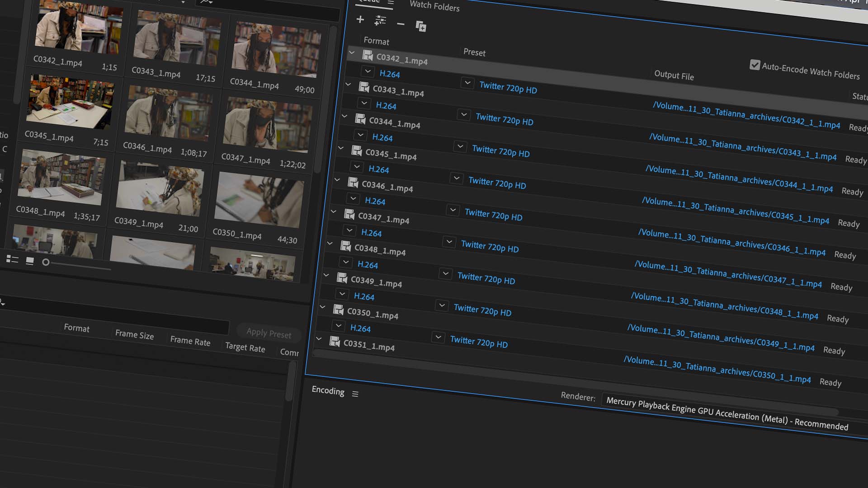This screenshot has height=488, width=868.
Task: Toggle Auto-Encode Watch Folders checkbox
Action: (755, 65)
